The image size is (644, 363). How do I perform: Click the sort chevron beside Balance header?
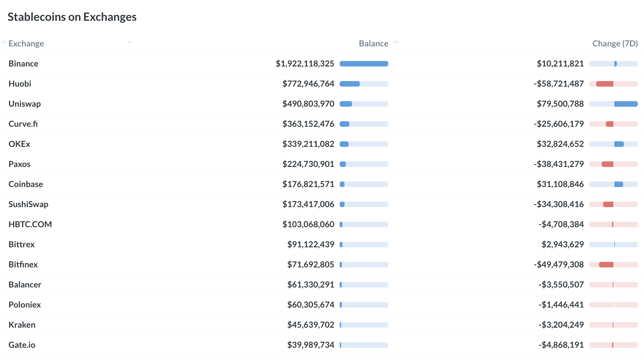click(396, 43)
